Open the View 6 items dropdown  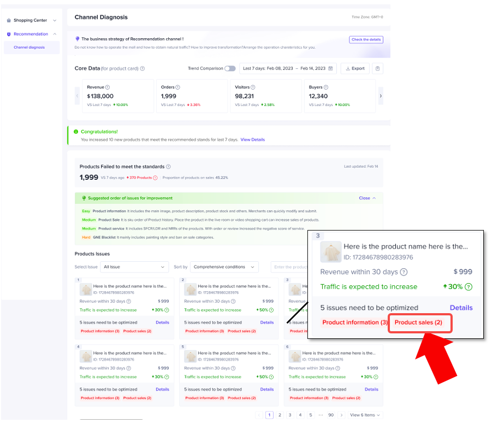click(365, 415)
